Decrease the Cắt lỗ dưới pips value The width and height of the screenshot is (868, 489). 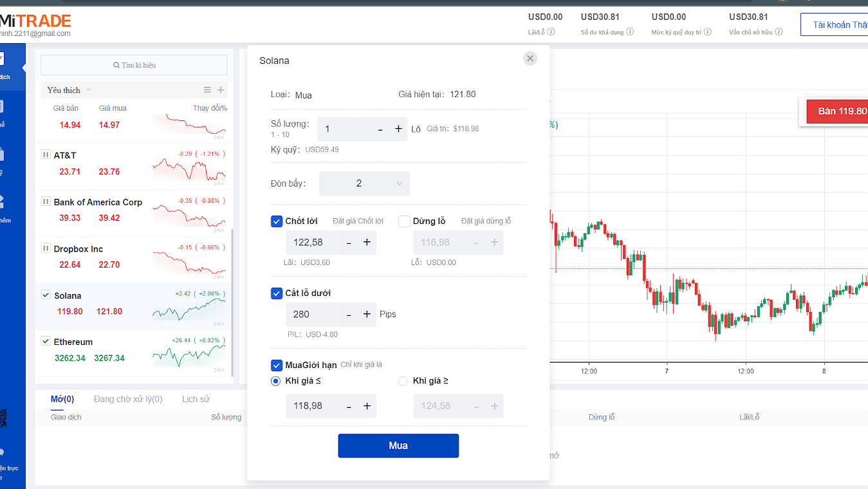349,315
